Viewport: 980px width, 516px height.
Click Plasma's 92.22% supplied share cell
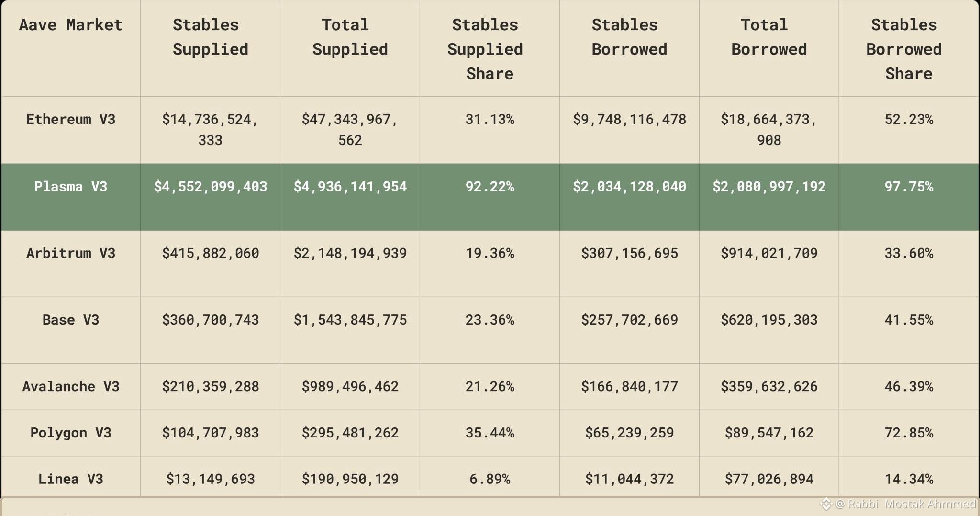(490, 186)
